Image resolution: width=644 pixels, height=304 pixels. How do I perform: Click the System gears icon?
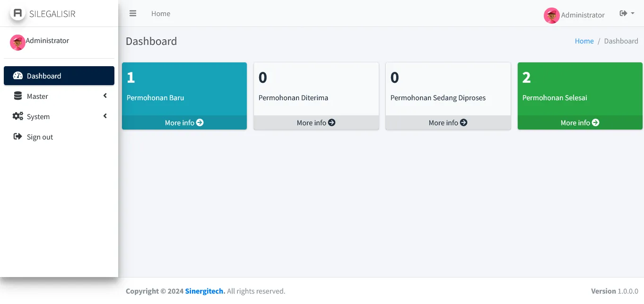[x=18, y=116]
